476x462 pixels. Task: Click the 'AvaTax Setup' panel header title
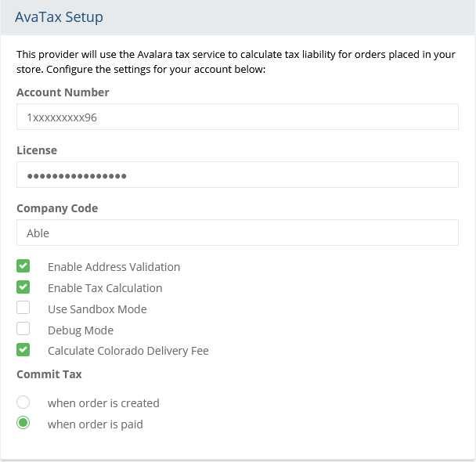(x=59, y=16)
